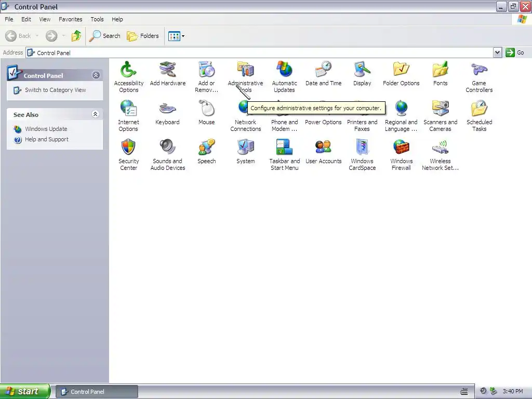Image resolution: width=532 pixels, height=399 pixels.
Task: Click the Forward navigation button
Action: (x=51, y=36)
